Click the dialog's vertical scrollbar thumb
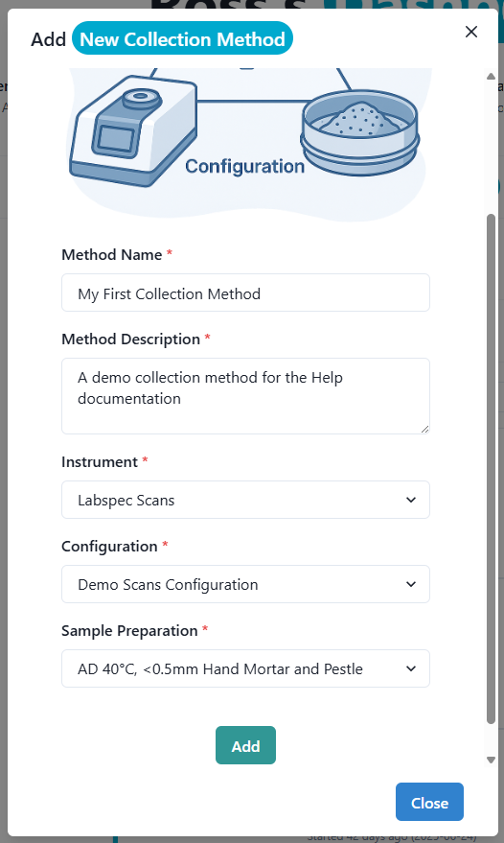Image resolution: width=504 pixels, height=843 pixels. [491, 469]
